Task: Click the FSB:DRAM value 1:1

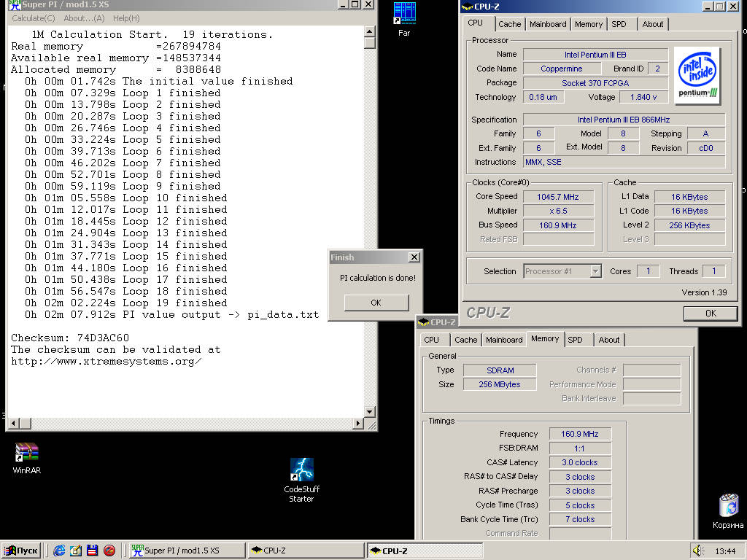Action: pos(580,448)
